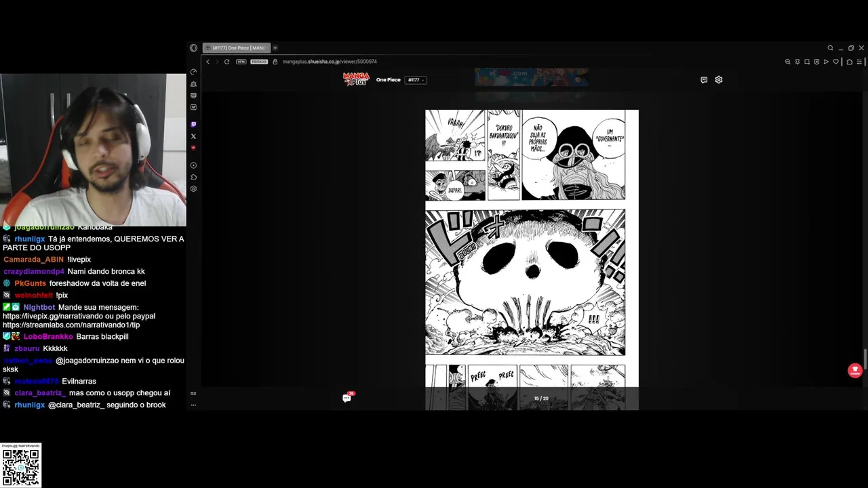
Task: Open the ad blocker shield icon
Action: (x=816, y=62)
